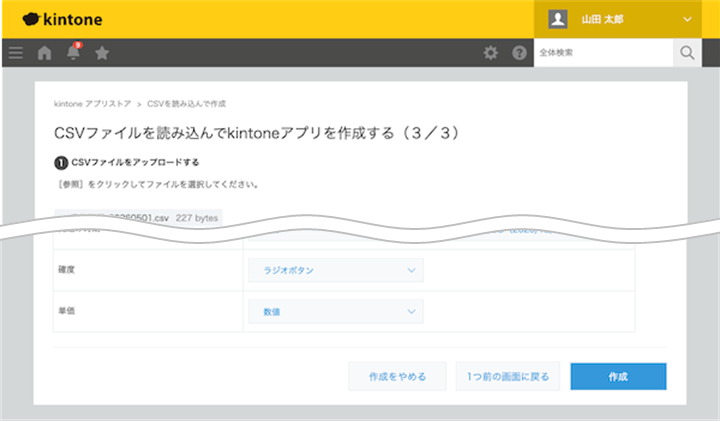Click the 227 bytes file size text

click(x=197, y=218)
